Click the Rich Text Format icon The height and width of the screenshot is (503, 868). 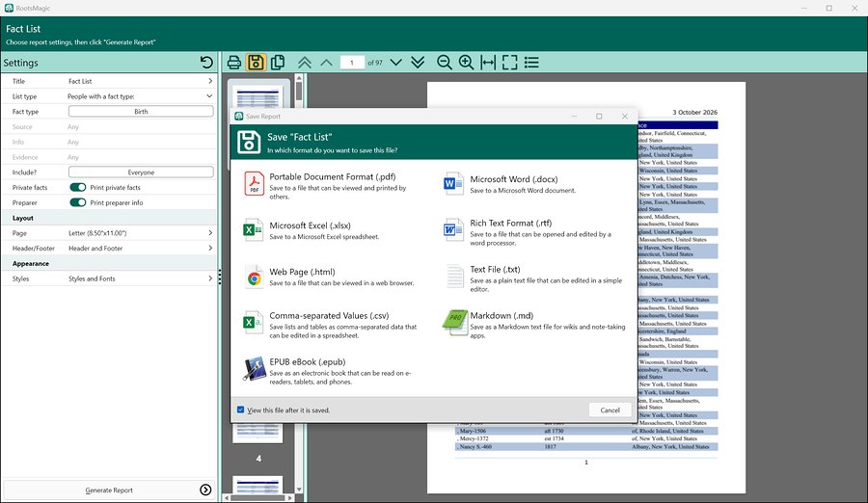point(454,229)
